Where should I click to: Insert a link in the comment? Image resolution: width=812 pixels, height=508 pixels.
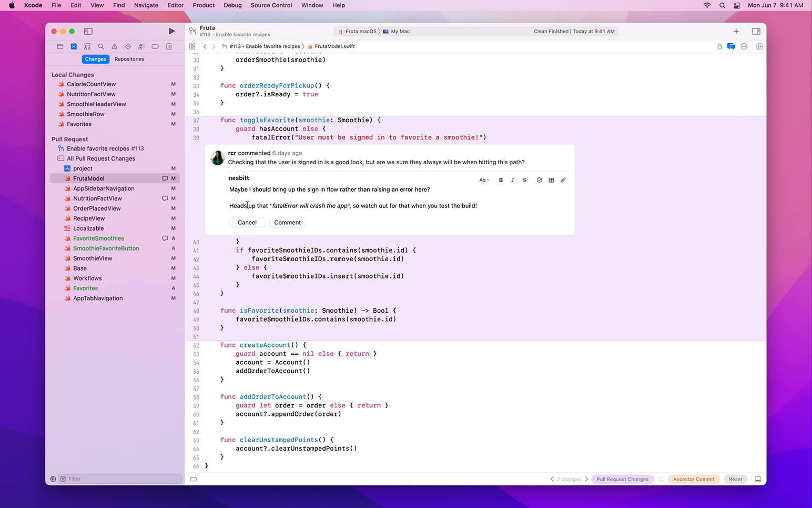[563, 180]
